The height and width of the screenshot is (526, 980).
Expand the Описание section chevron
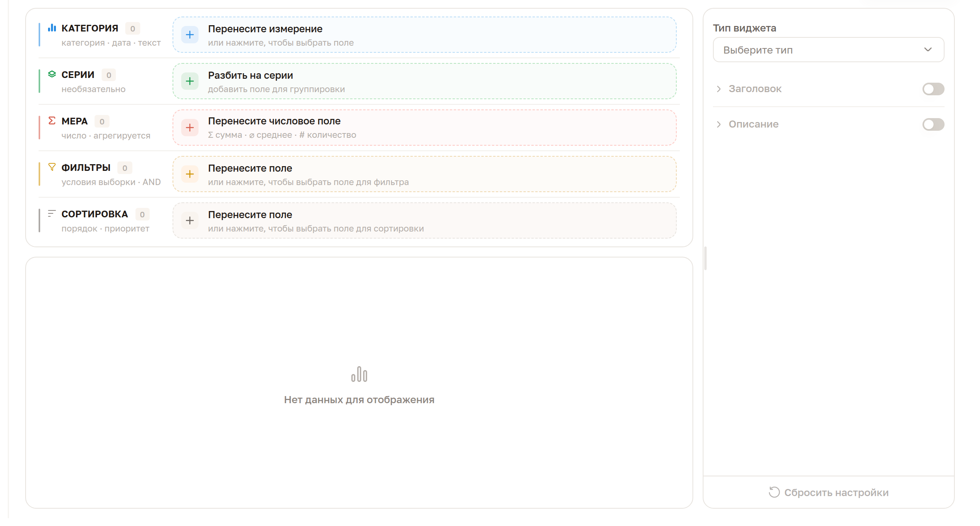[719, 124]
